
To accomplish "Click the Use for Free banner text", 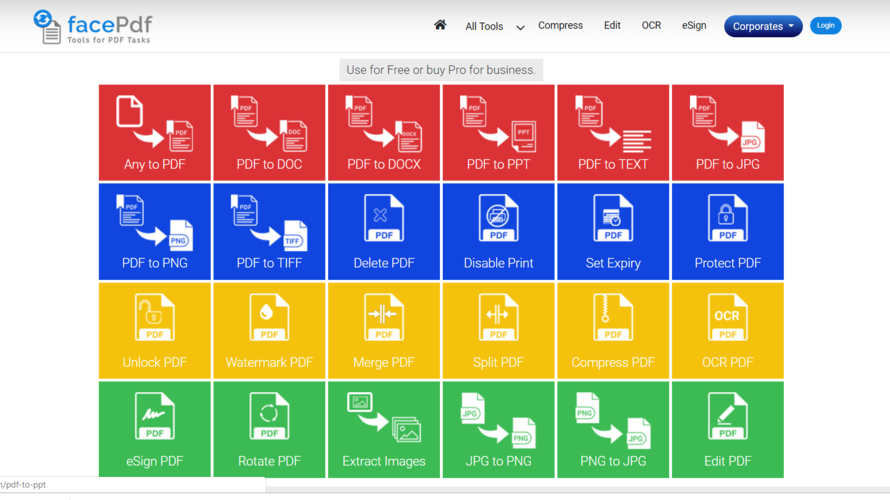I will pyautogui.click(x=441, y=70).
